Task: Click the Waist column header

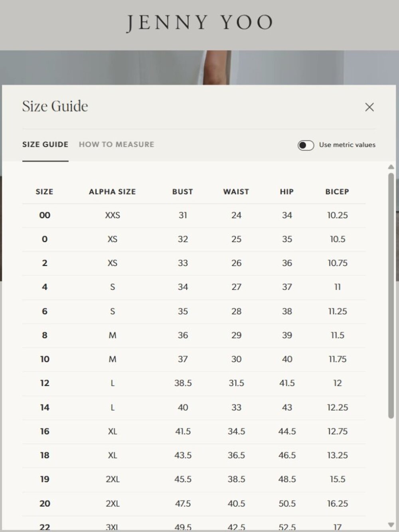Action: [x=236, y=192]
